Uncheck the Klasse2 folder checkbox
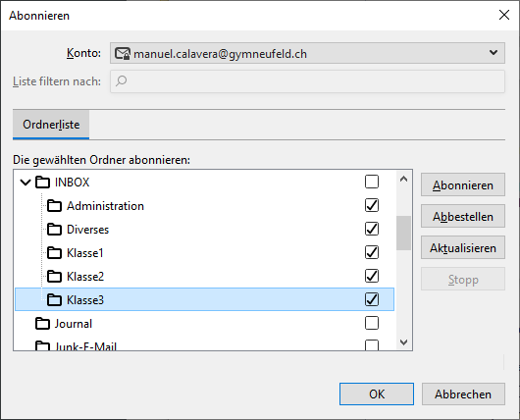This screenshot has height=420, width=520. [x=372, y=276]
